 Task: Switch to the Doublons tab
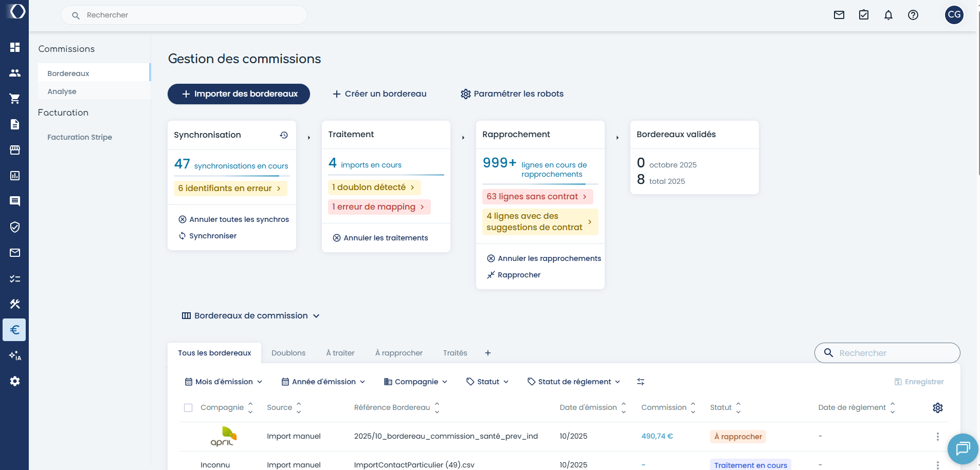[x=288, y=353]
